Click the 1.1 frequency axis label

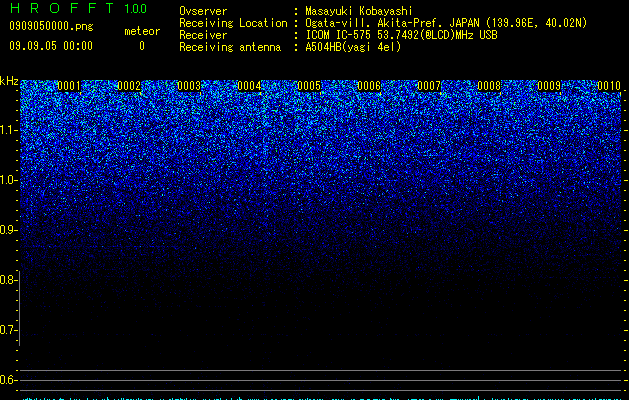click(x=9, y=130)
